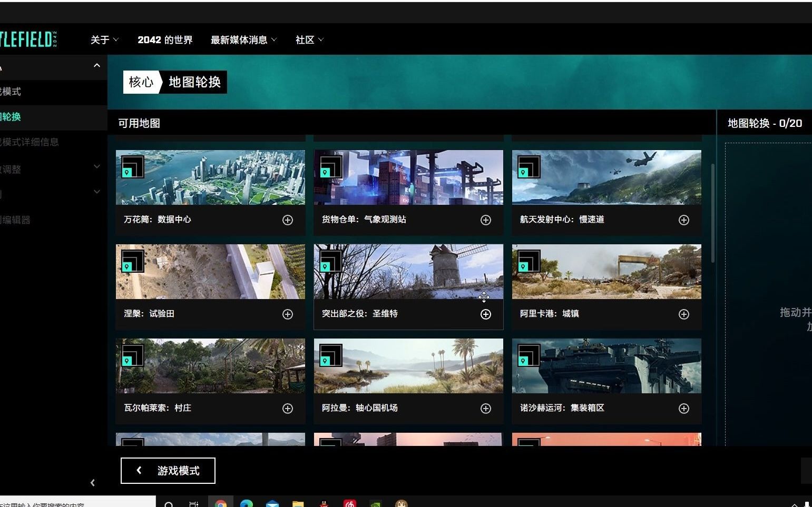Click map size badge on 阿里卡港 thumbnail
The image size is (812, 507).
[x=529, y=261]
